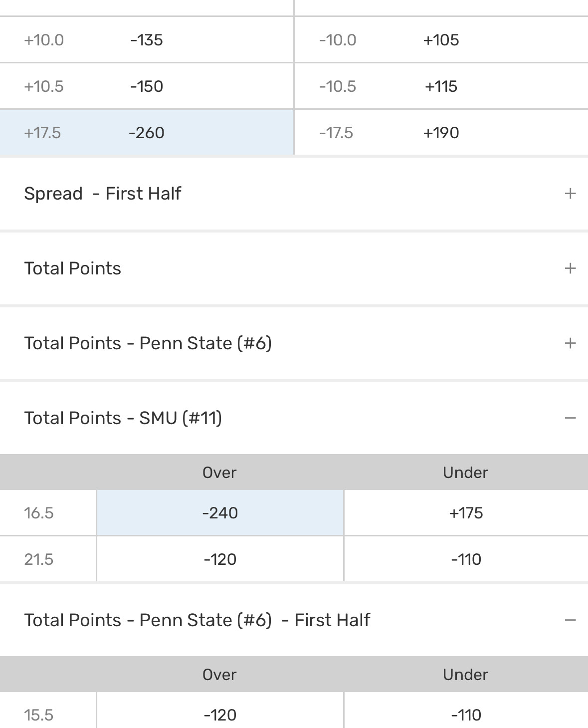Choose the -10.5 spread at +115
Screen dimensions: 588x728
pos(441,86)
